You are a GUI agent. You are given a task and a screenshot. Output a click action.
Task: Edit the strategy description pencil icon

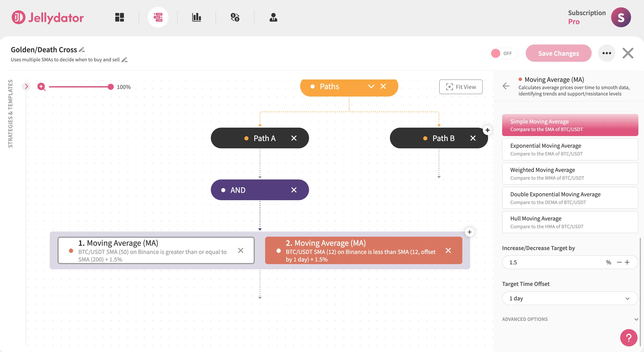125,60
